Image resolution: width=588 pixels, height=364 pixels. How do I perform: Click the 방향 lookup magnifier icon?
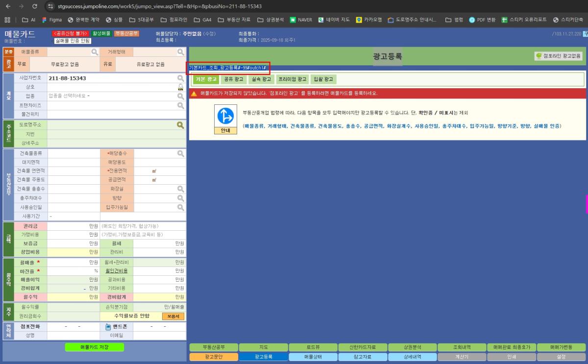click(180, 198)
